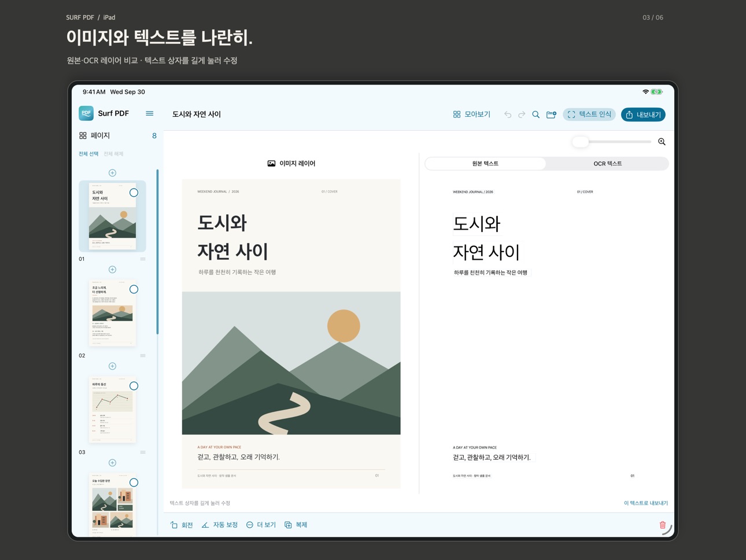Viewport: 746px width, 560px height.
Task: Delete using the red trash icon
Action: point(663,525)
